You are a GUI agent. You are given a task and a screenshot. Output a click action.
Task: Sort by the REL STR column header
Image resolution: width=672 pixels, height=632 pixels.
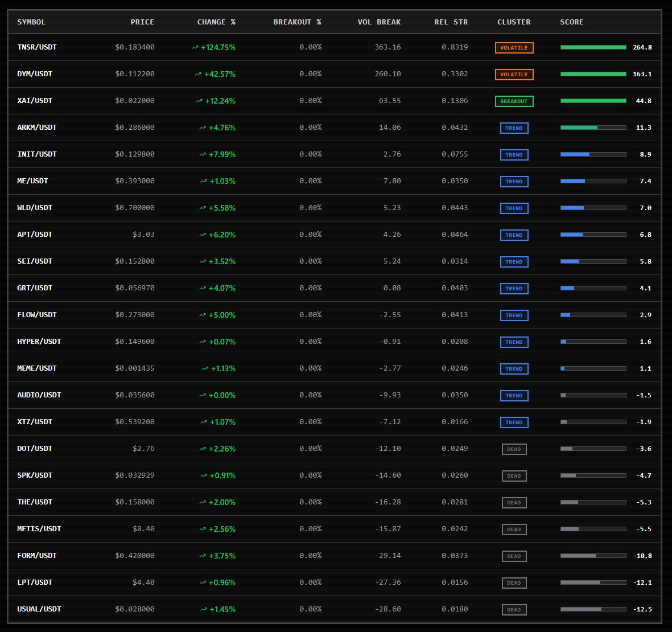(451, 22)
